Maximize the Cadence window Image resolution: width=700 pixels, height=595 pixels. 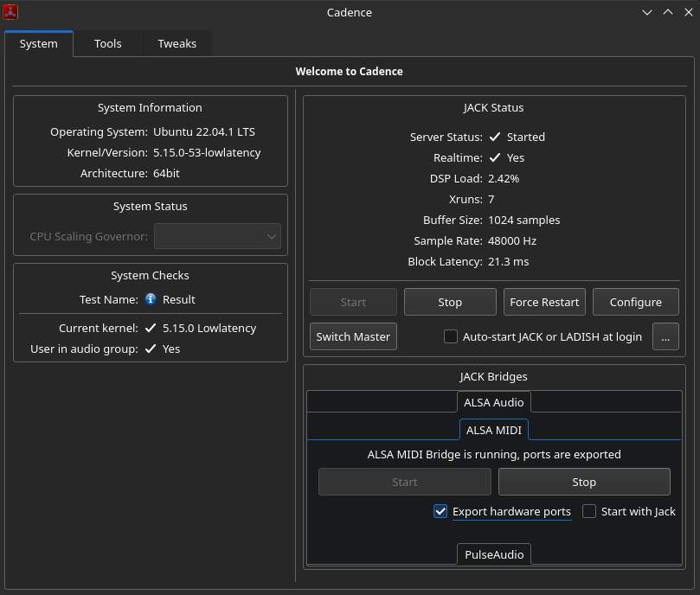[x=667, y=12]
